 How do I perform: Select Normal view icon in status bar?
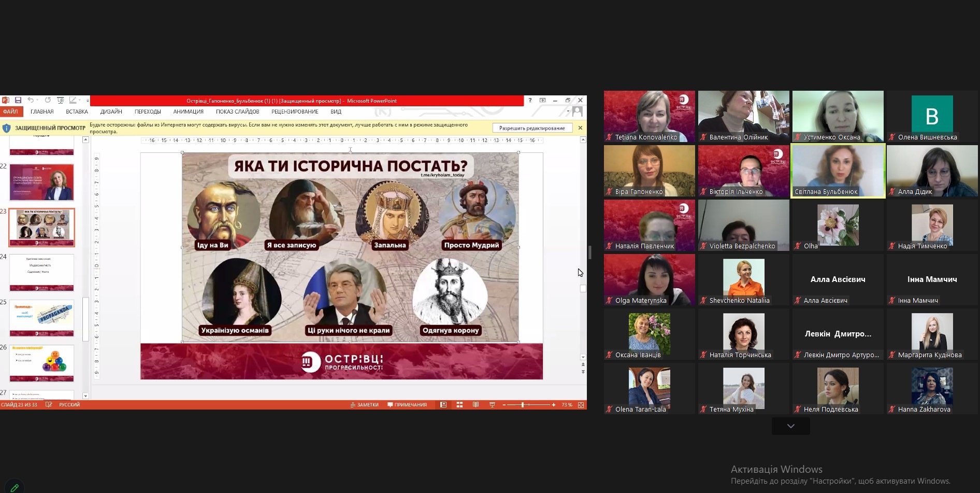[443, 405]
